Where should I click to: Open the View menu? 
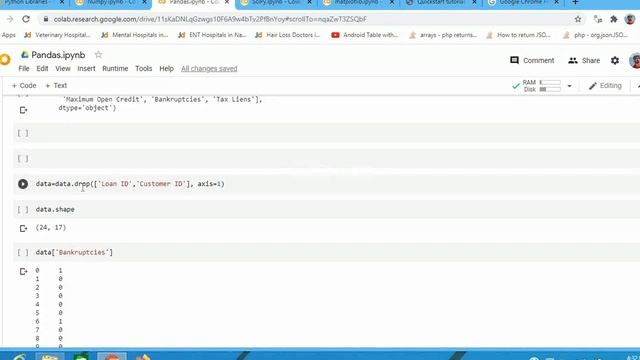63,69
